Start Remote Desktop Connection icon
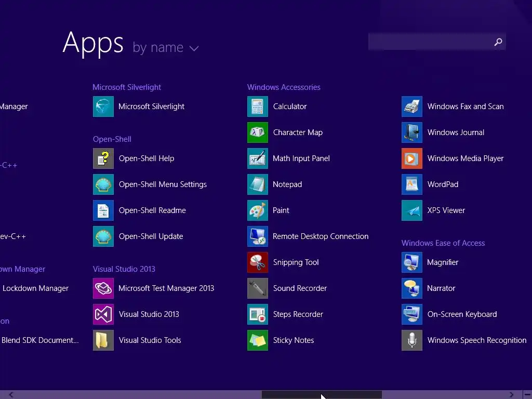Image resolution: width=532 pixels, height=399 pixels. [258, 236]
